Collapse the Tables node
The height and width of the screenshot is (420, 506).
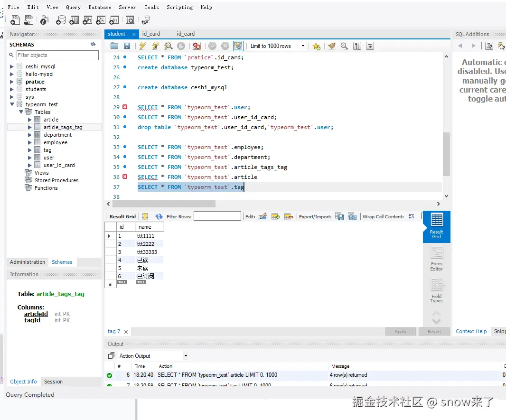pyautogui.click(x=21, y=112)
